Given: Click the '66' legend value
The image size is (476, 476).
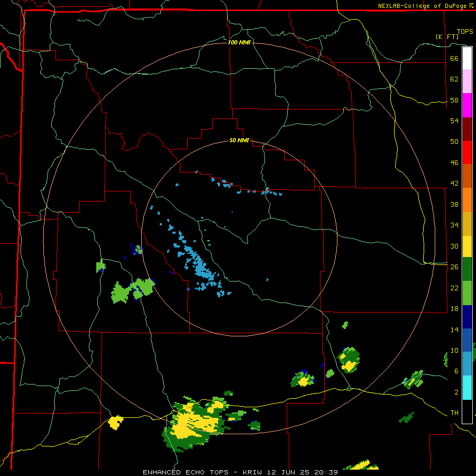Looking at the screenshot, I should click(x=454, y=58).
